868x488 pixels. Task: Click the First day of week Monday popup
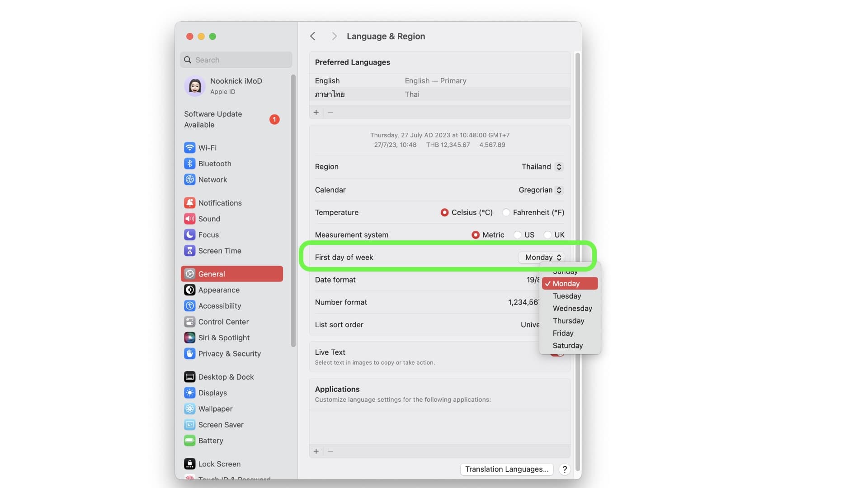(x=542, y=258)
